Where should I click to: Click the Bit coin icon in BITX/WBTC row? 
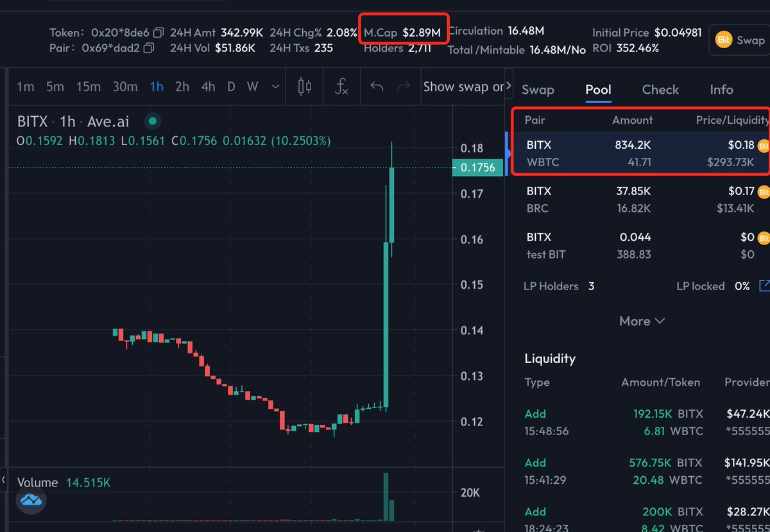tap(764, 146)
